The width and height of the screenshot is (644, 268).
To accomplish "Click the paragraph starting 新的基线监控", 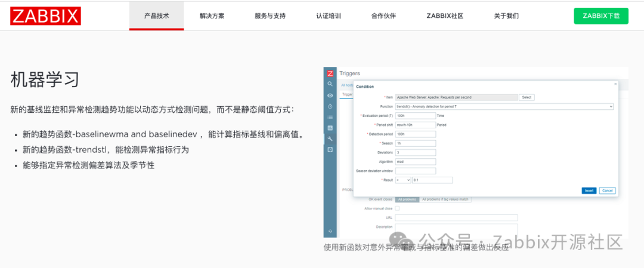I will pyautogui.click(x=153, y=110).
